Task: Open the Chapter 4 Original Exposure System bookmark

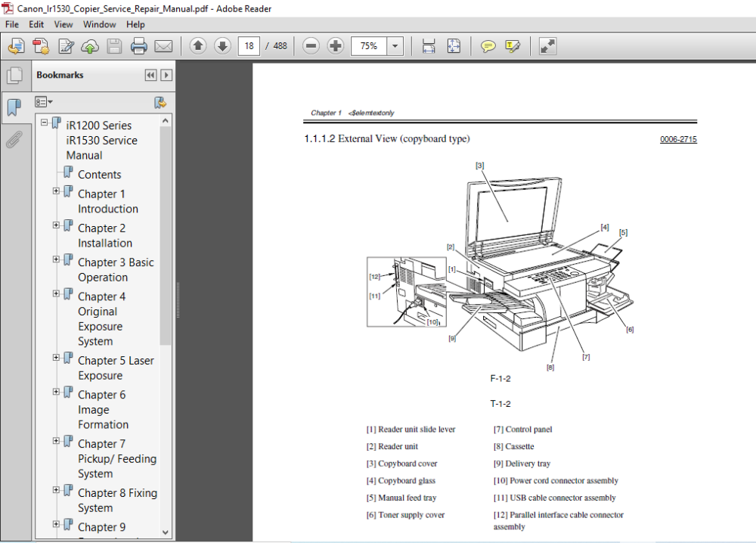Action: (x=102, y=319)
